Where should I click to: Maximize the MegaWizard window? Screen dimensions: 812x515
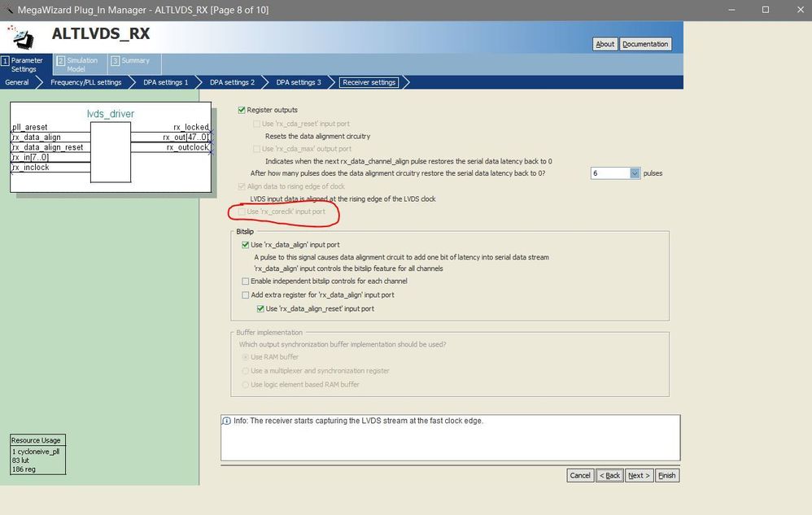tap(766, 10)
